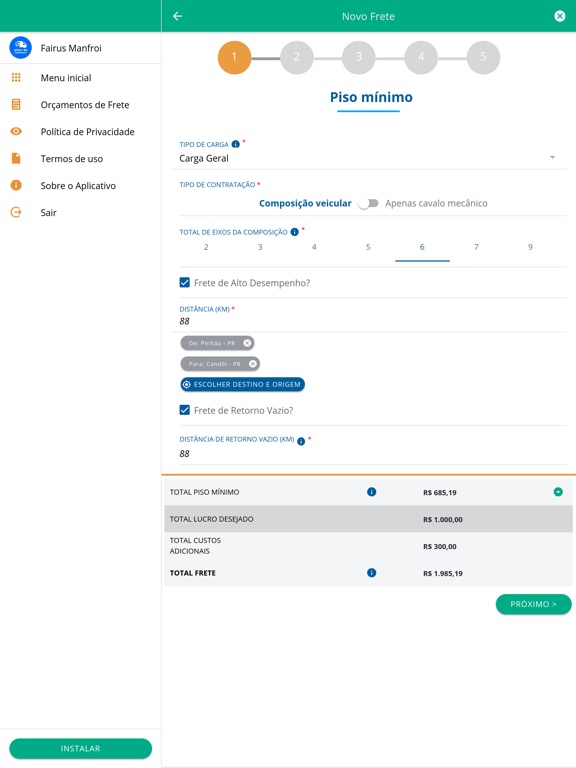576x768 pixels.
Task: Click the PRÓXIMO button
Action: (533, 604)
